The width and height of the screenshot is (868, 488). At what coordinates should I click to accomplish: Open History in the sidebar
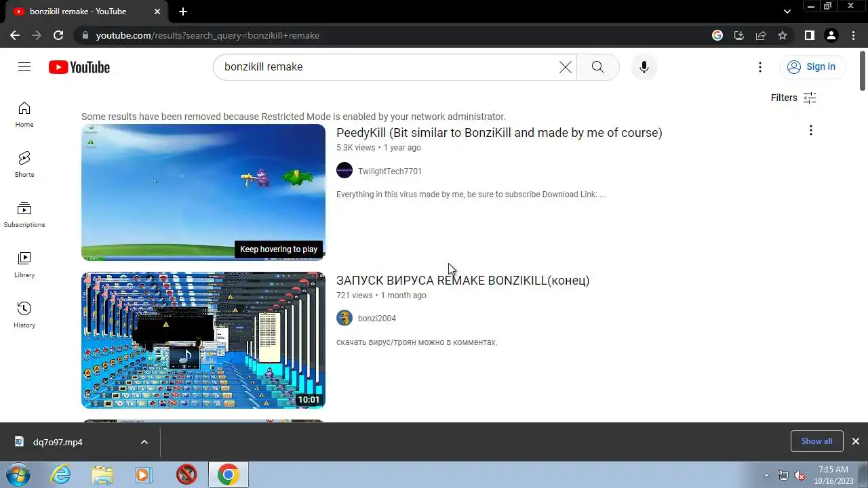tap(24, 315)
